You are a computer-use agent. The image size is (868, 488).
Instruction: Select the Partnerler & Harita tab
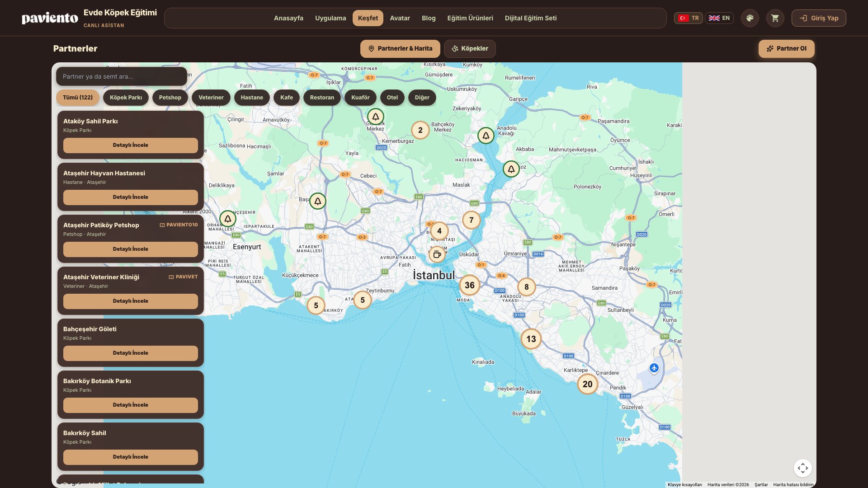[400, 49]
